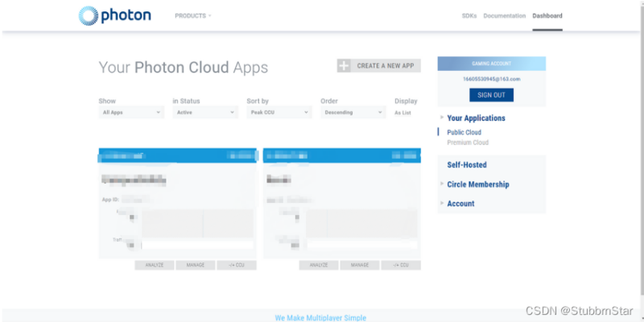644x322 pixels.
Task: Open the in Status dropdown (Active)
Action: (204, 113)
